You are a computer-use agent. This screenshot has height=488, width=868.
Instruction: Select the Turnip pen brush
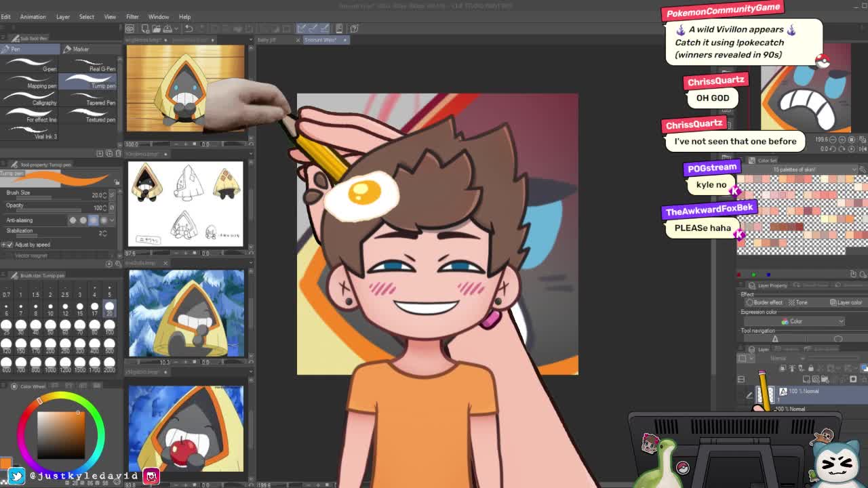point(88,82)
